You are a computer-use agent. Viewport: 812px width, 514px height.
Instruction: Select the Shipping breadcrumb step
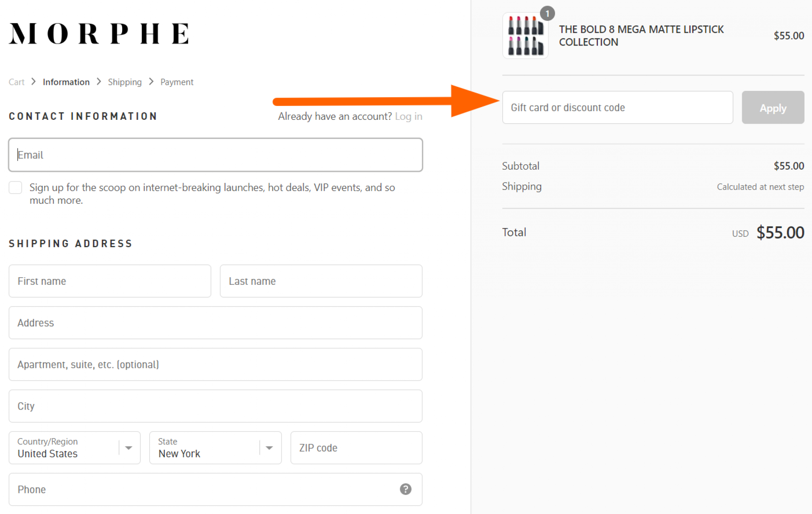125,82
